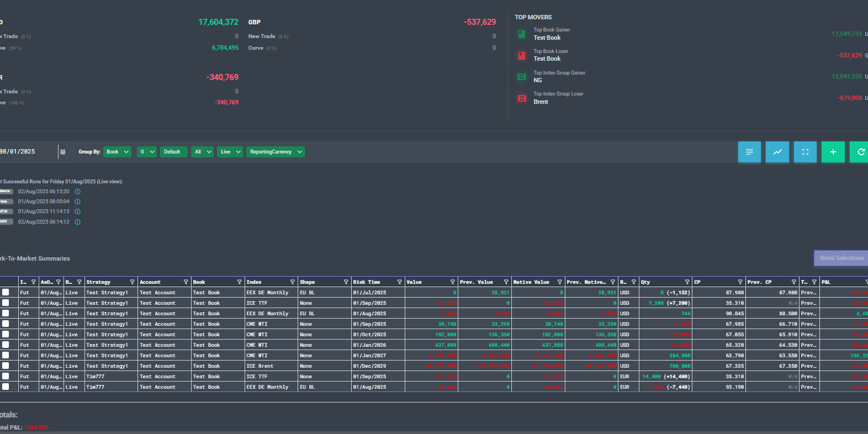Open the ReportingCurrency dropdown

tap(276, 152)
